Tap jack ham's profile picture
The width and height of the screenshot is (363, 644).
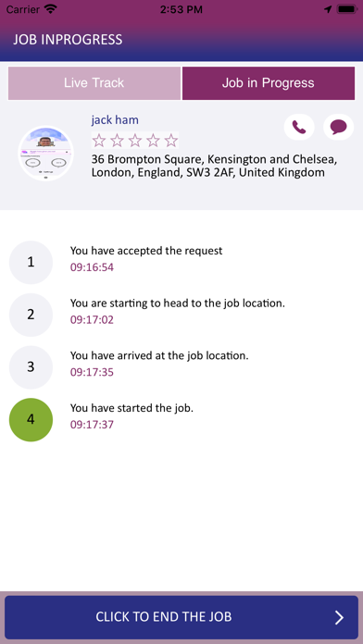pos(45,154)
